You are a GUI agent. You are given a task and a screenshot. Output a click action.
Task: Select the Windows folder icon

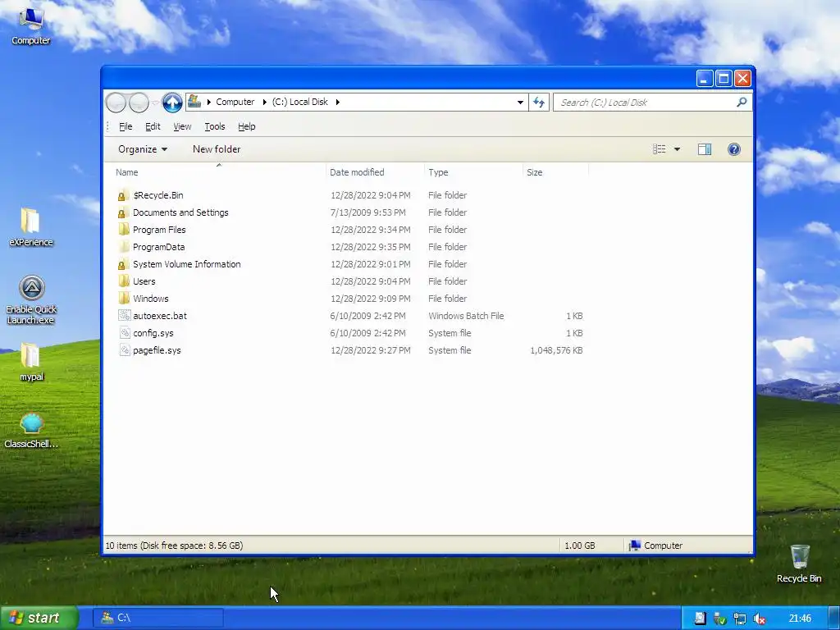[x=123, y=299]
